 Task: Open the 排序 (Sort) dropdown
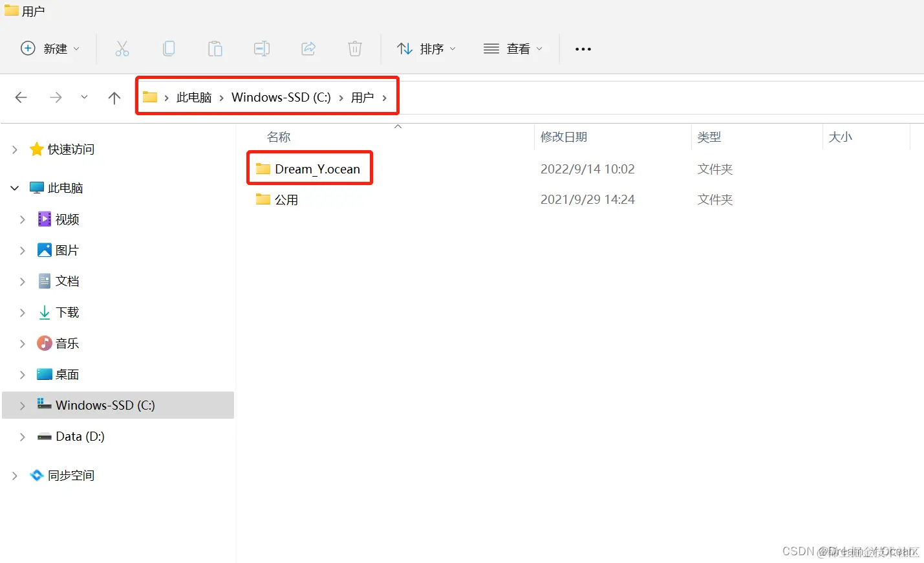tap(426, 49)
